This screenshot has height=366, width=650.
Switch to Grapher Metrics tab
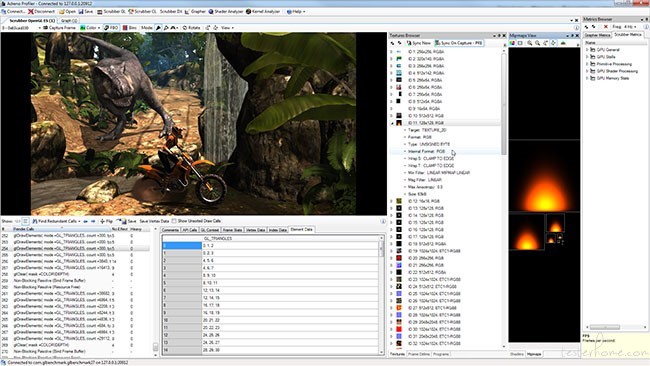pos(597,35)
